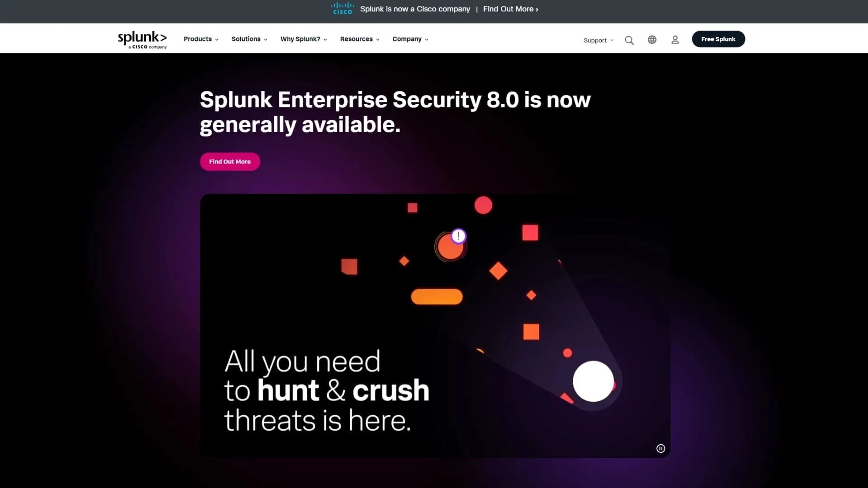Click the orange pill shape in animation
868x488 pixels.
436,297
